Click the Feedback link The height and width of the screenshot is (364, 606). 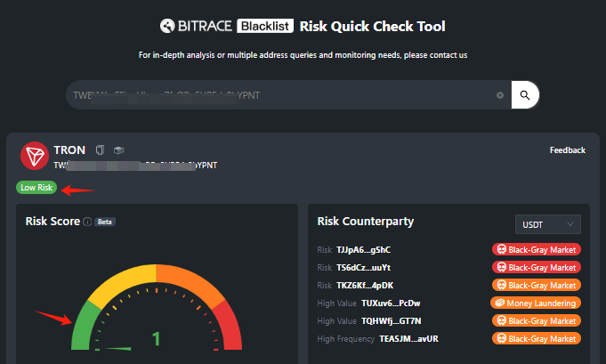coord(568,150)
